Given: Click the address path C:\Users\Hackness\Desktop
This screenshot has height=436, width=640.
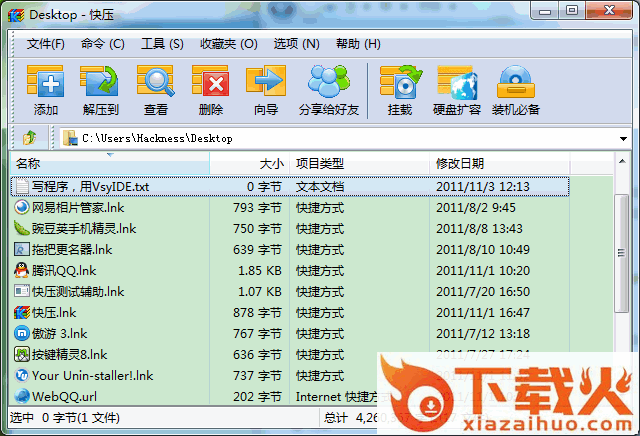Looking at the screenshot, I should tap(157, 138).
